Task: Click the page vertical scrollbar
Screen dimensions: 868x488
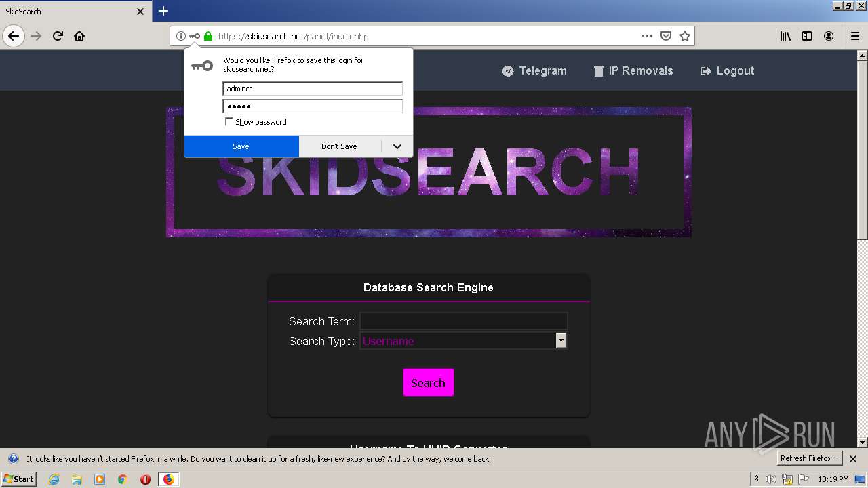Action: coord(862,149)
